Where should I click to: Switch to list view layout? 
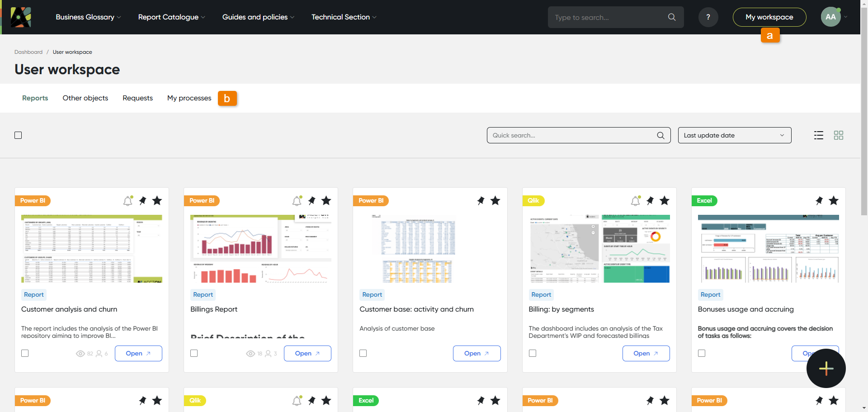pyautogui.click(x=818, y=135)
